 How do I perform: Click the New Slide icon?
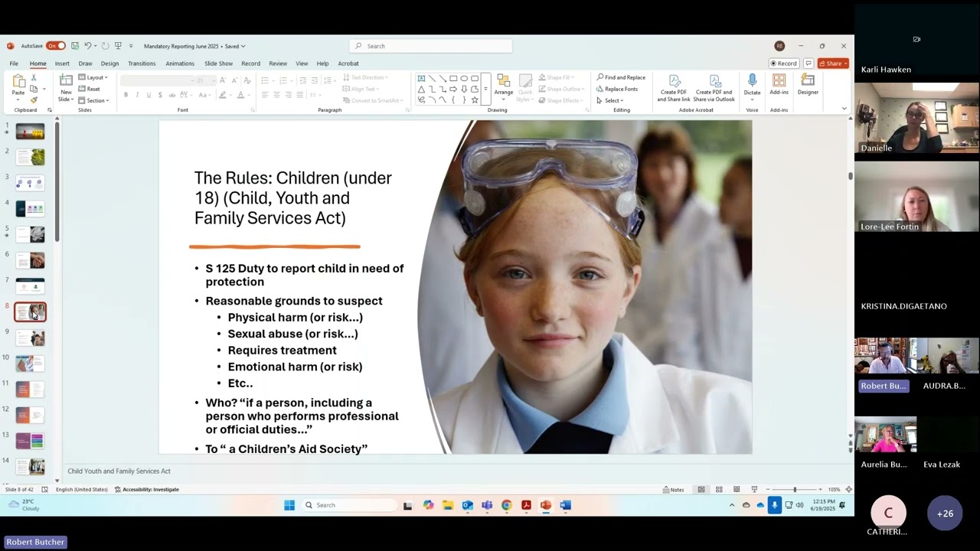[x=67, y=80]
